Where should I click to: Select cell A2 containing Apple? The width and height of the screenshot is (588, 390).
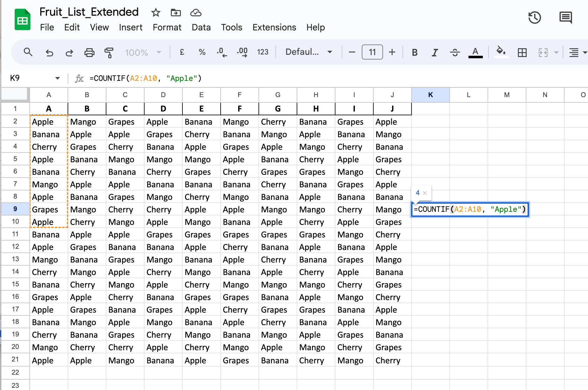[49, 122]
